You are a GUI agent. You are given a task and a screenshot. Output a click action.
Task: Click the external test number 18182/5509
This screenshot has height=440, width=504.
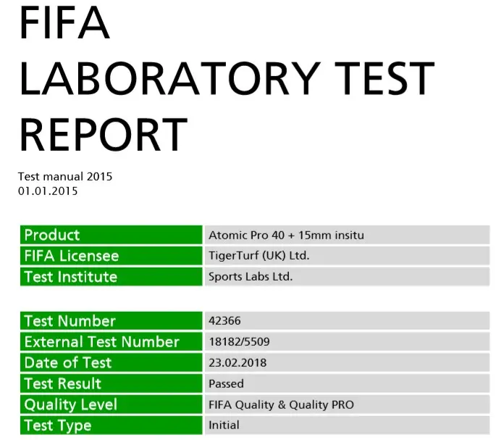(239, 342)
